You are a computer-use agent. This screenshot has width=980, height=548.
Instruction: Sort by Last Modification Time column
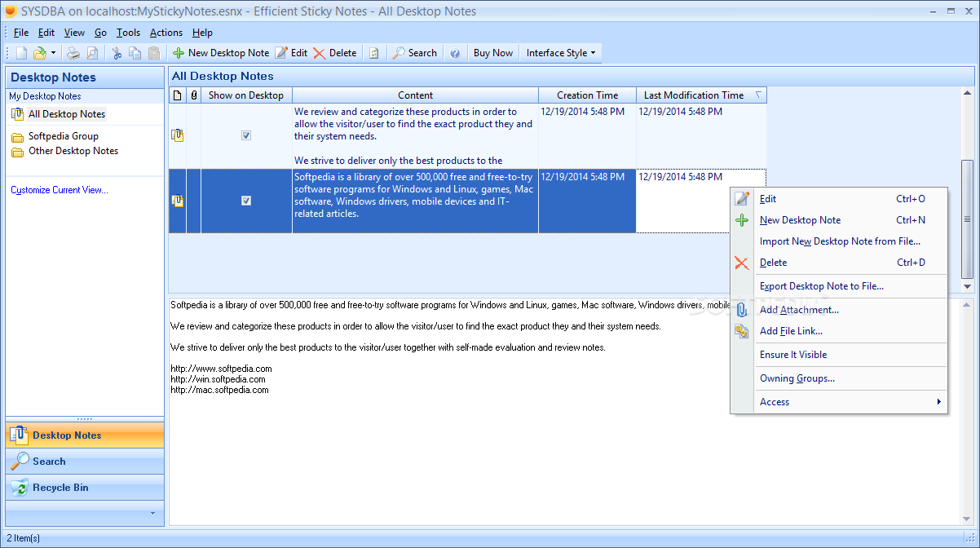(x=701, y=95)
